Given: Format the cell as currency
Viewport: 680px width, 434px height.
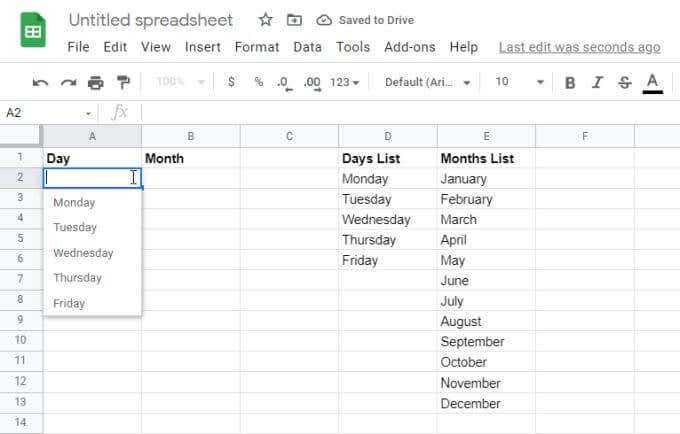Looking at the screenshot, I should pos(232,83).
